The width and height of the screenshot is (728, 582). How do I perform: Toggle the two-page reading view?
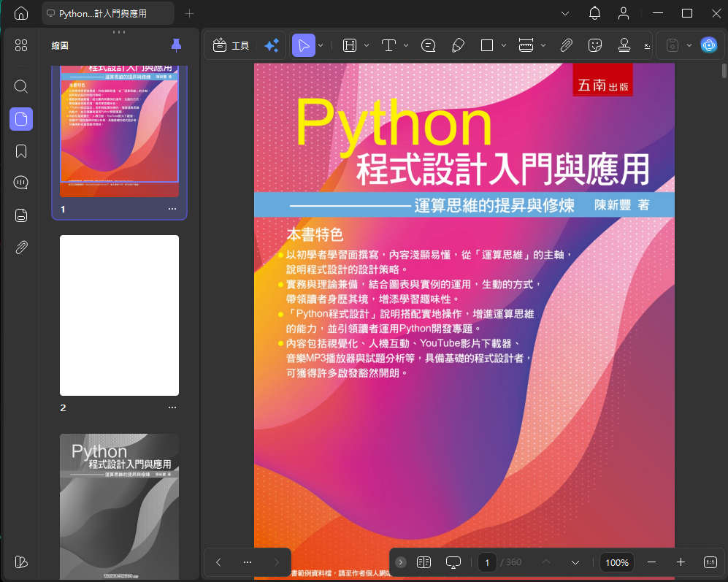(x=424, y=562)
